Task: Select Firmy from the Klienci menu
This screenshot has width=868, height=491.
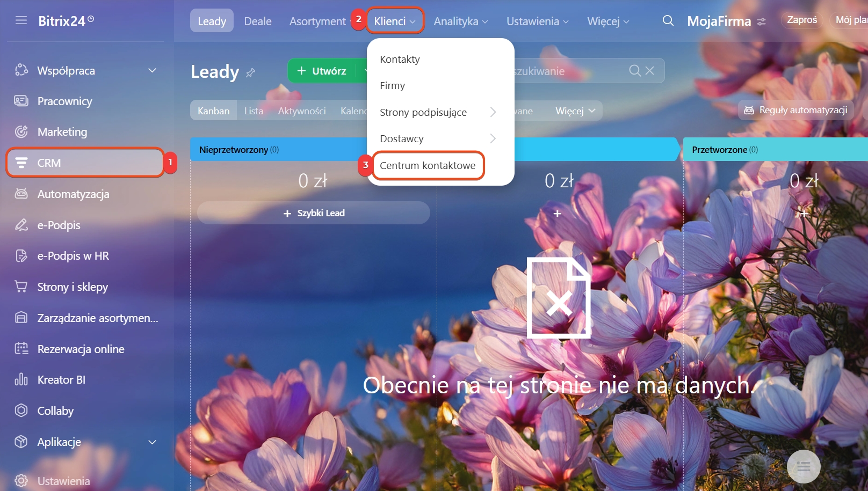Action: click(x=393, y=85)
